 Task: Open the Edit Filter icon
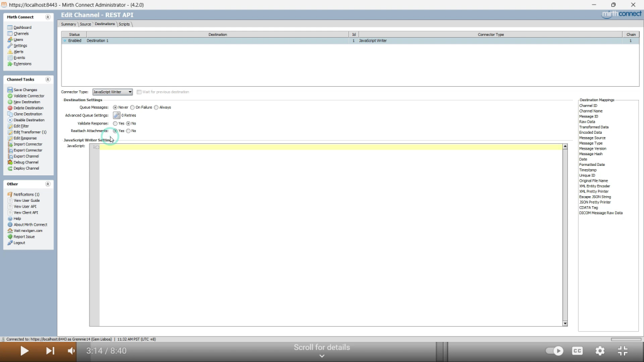tap(10, 126)
